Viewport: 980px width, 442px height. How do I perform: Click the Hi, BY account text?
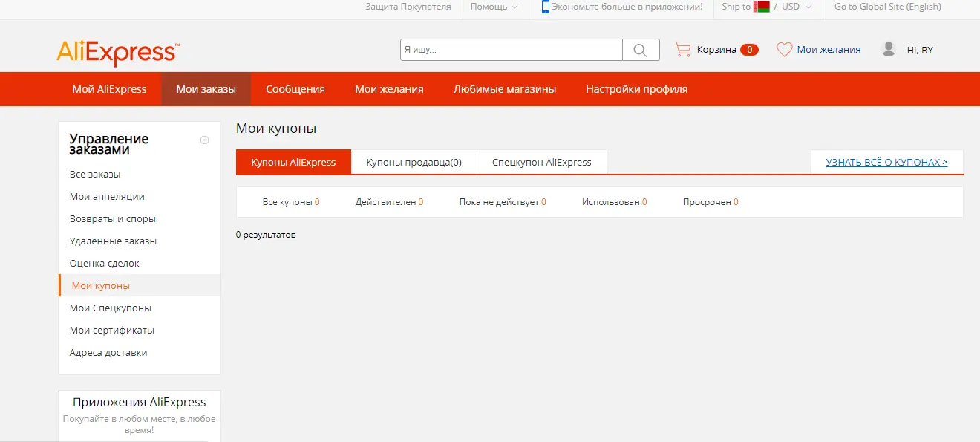(920, 50)
